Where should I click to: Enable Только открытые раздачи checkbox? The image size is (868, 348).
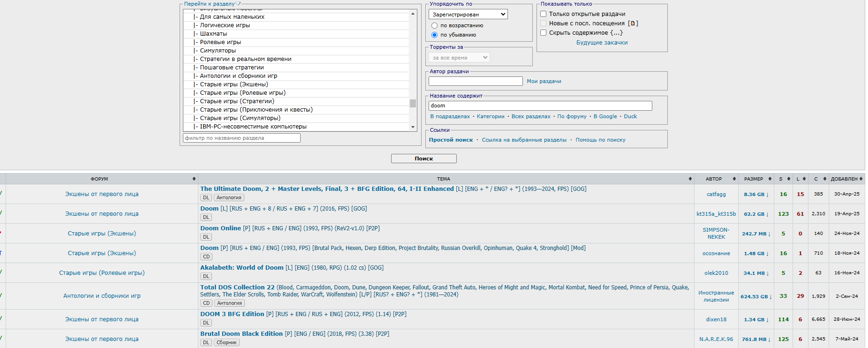543,14
